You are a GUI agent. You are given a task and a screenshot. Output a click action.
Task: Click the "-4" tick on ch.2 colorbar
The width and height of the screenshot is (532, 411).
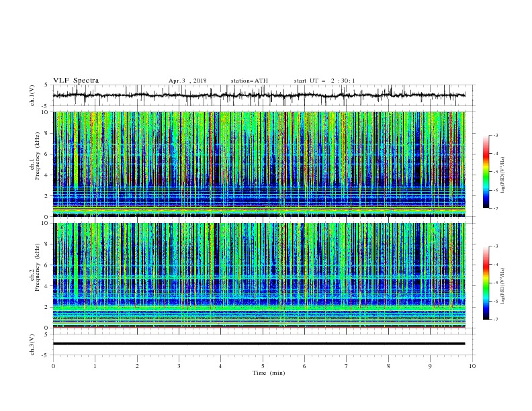pos(496,265)
